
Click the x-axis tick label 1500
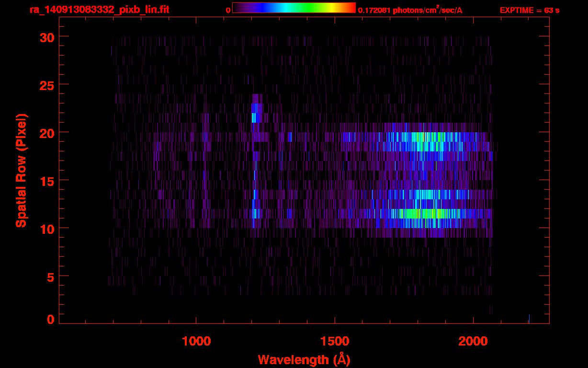(x=335, y=341)
